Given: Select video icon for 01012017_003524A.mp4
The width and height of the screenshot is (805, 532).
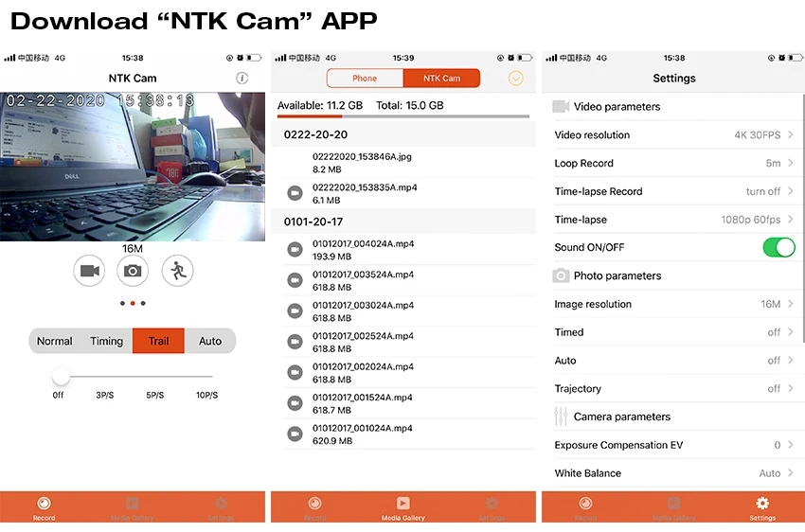Looking at the screenshot, I should click(x=295, y=280).
